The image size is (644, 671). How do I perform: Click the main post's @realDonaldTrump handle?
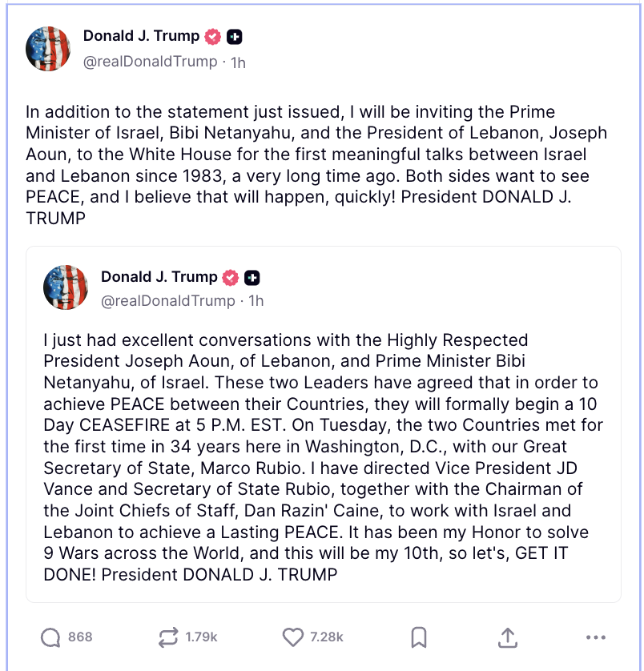coord(150,62)
